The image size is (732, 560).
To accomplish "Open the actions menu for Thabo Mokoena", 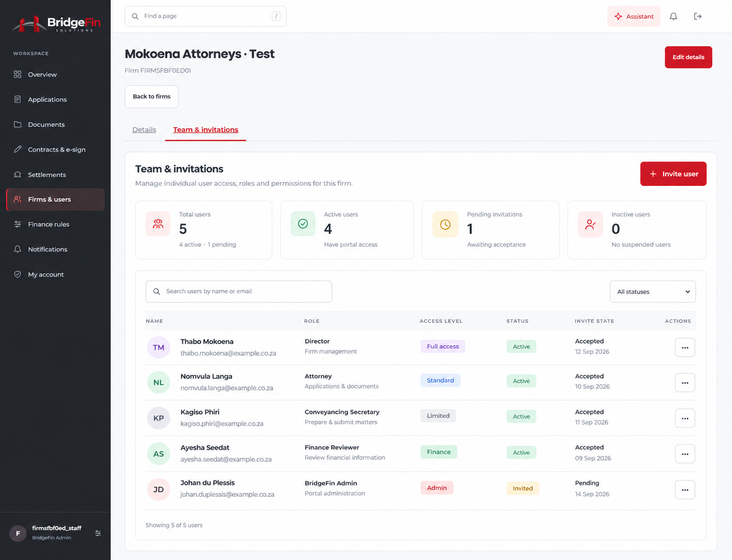I will pos(685,348).
